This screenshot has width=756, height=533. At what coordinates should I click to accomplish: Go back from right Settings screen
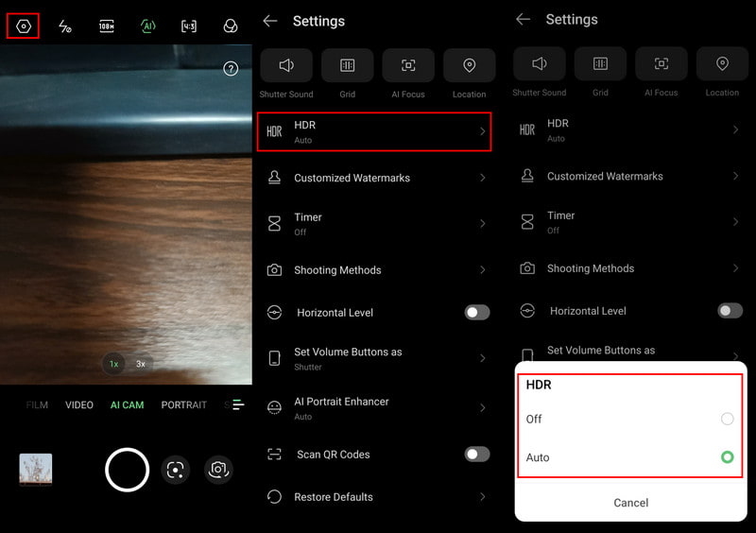click(x=524, y=19)
